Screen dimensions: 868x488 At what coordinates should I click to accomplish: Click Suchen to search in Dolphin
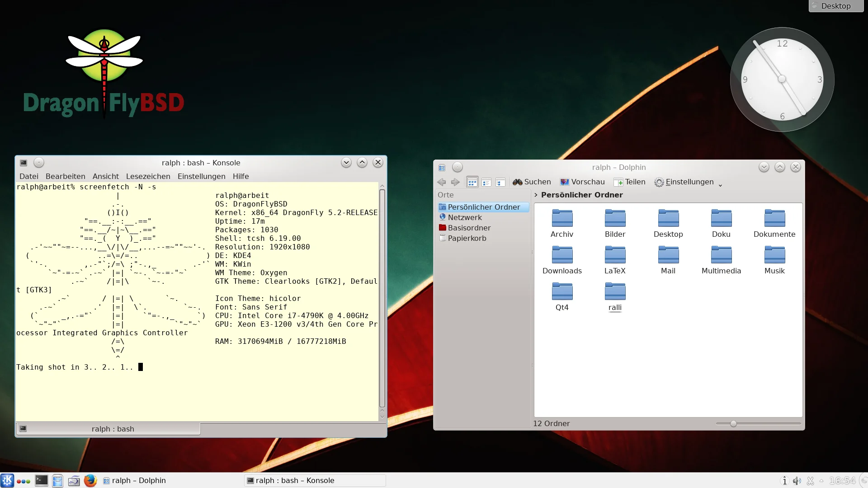point(532,182)
